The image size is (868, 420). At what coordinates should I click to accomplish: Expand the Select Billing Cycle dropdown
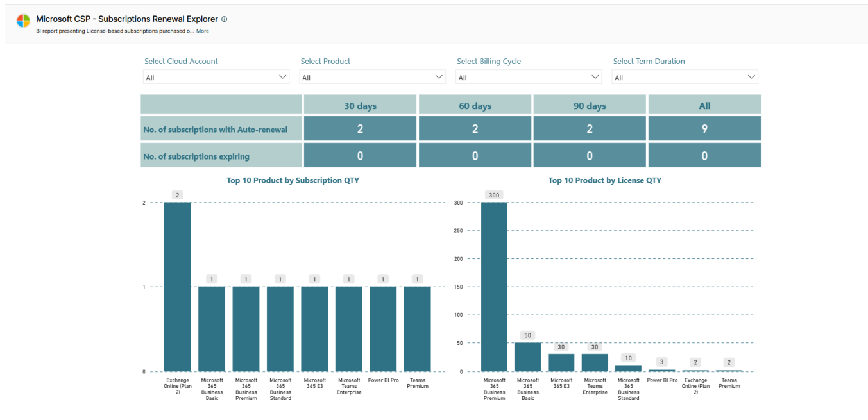[x=528, y=76]
